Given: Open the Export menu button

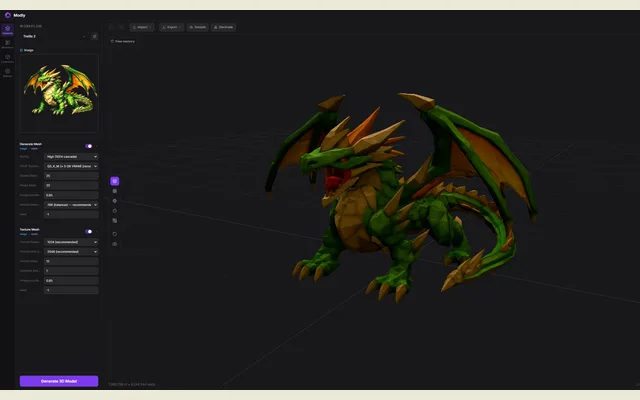Looking at the screenshot, I should pyautogui.click(x=171, y=27).
